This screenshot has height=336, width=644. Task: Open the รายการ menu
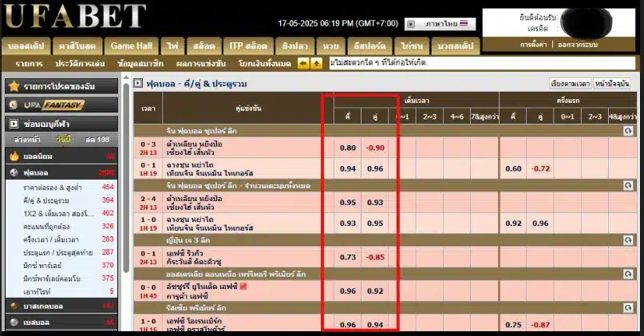point(30,64)
